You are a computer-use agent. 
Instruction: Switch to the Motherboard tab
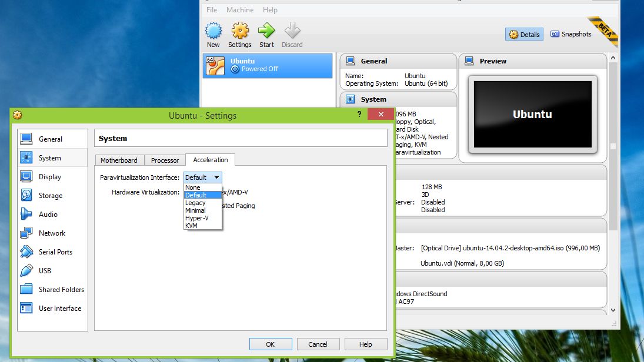[x=119, y=160]
